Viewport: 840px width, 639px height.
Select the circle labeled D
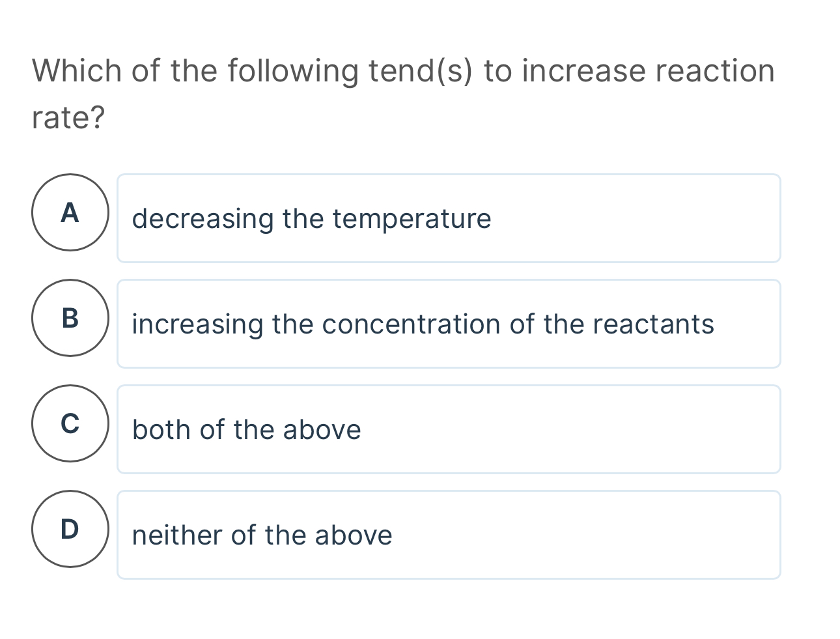(70, 530)
